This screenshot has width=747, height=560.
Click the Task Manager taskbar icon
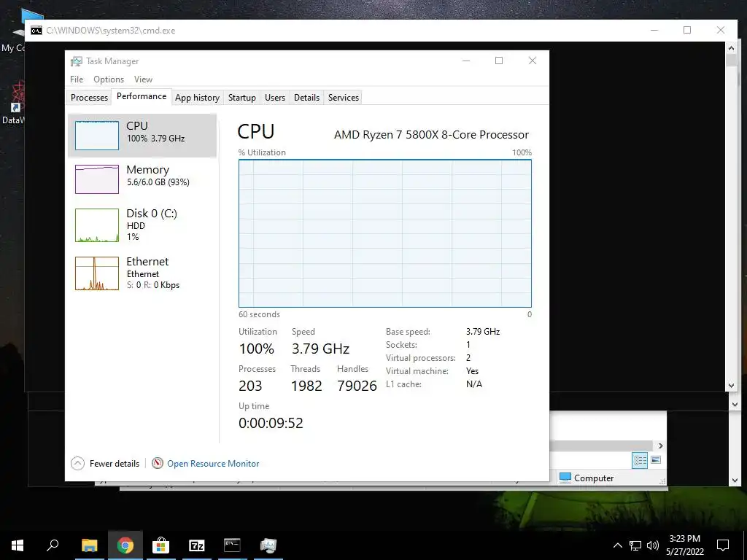tap(268, 545)
